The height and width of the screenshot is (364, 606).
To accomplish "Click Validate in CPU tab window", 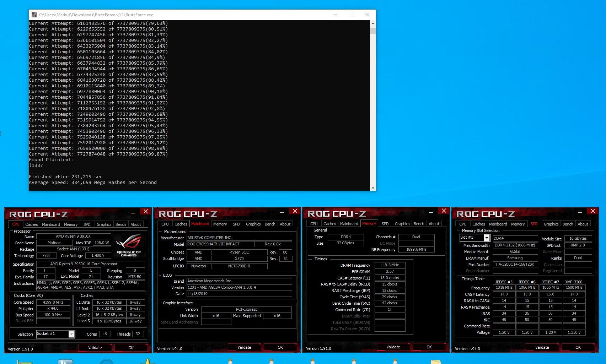I will (x=95, y=348).
